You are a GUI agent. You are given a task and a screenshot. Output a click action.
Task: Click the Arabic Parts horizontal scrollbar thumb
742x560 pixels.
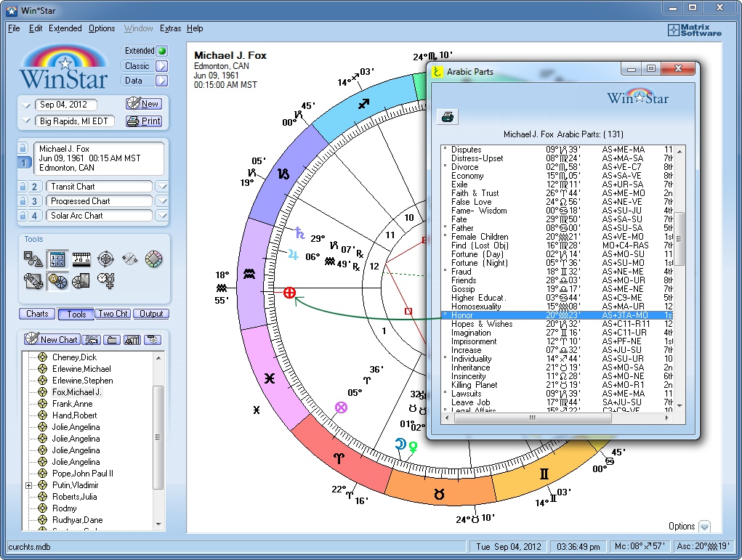[533, 418]
